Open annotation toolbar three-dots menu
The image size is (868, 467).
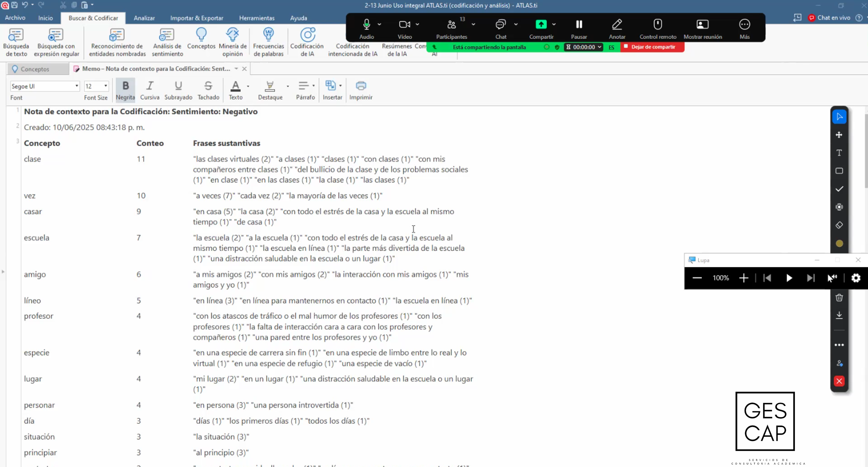839,345
